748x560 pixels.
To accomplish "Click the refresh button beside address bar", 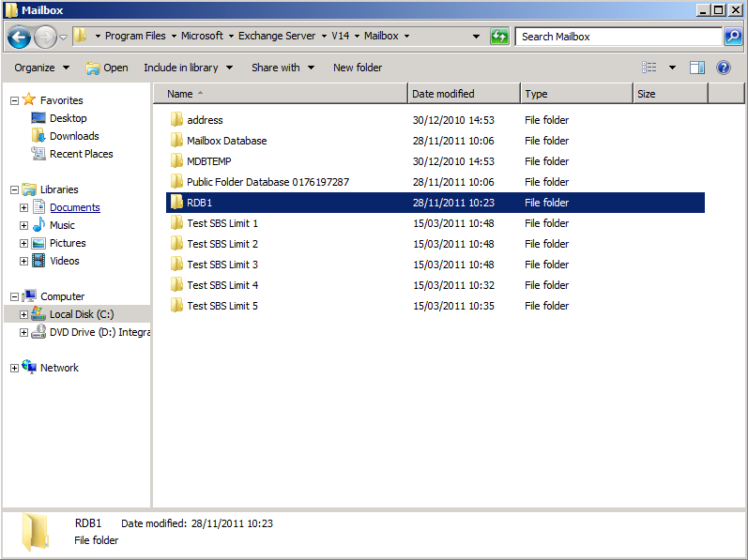I will point(499,37).
